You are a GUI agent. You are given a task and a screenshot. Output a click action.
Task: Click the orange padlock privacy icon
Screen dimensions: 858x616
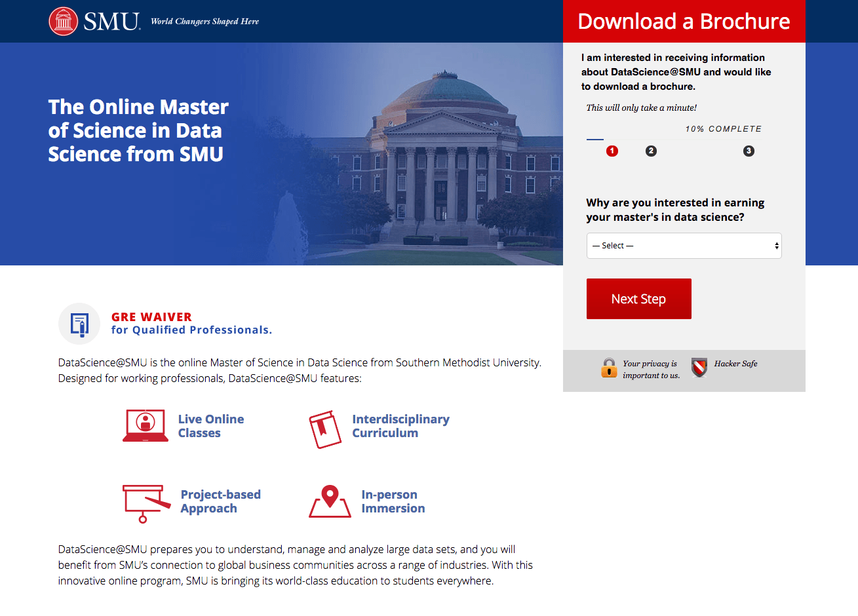[x=609, y=368]
